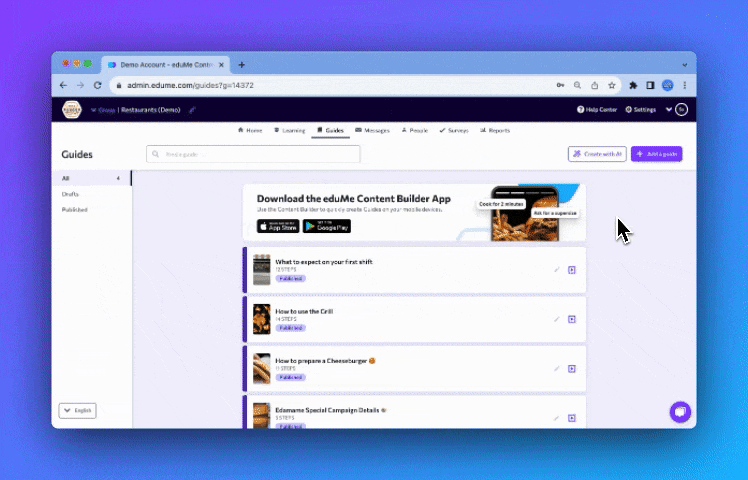Image resolution: width=748 pixels, height=480 pixels.
Task: Click the restaurant logo in the header
Action: 72,110
